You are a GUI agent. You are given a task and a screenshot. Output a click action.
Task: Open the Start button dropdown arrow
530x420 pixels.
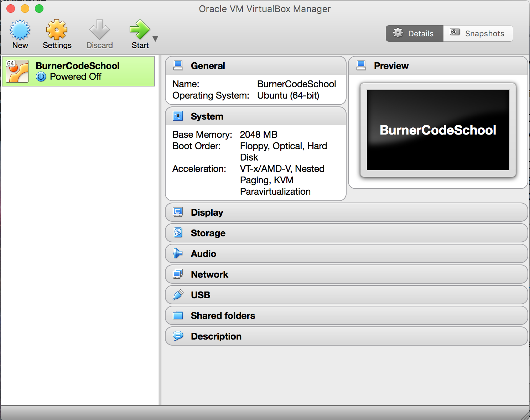(x=155, y=39)
